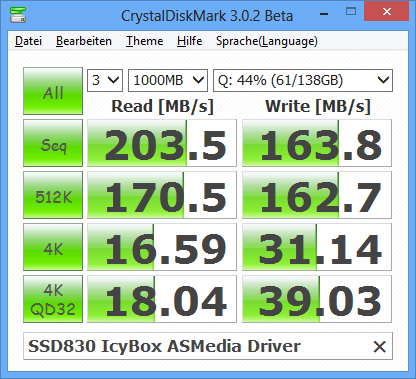
Task: Click the Write [MB/s] column header
Action: tap(318, 107)
